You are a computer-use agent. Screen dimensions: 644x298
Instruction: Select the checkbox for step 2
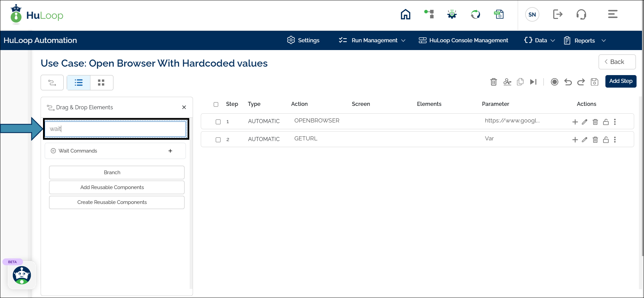[218, 140]
